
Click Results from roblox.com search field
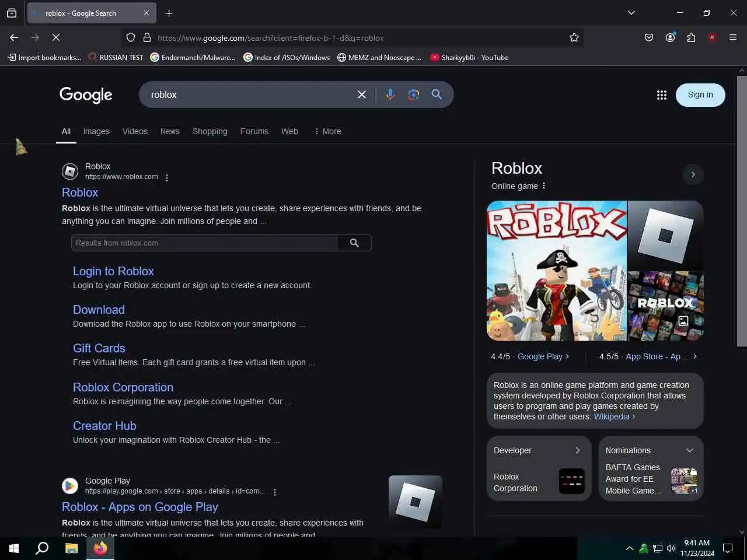pos(204,243)
